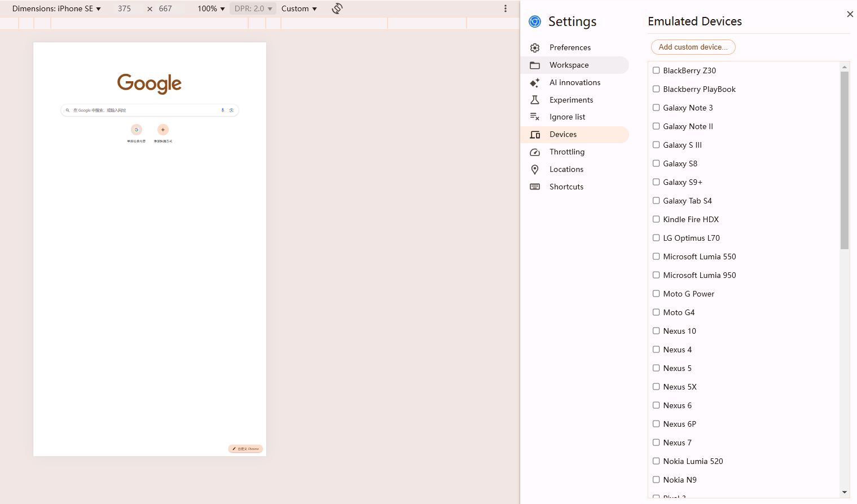Click the Nexus 7 label
Image resolution: width=857 pixels, height=504 pixels.
(x=678, y=443)
